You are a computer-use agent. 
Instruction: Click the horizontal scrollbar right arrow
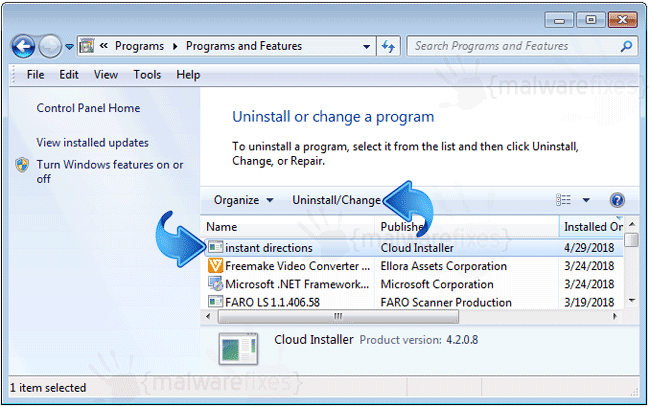coord(615,317)
